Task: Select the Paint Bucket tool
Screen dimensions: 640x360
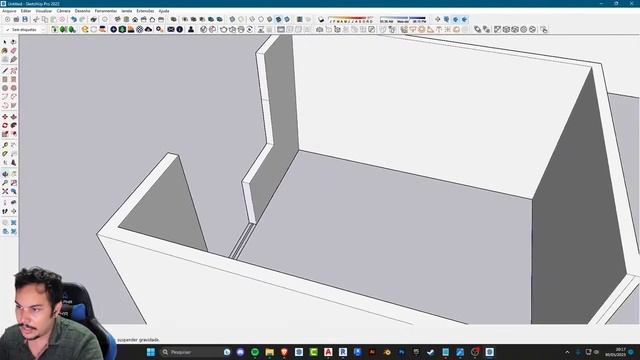Action: tap(5, 51)
